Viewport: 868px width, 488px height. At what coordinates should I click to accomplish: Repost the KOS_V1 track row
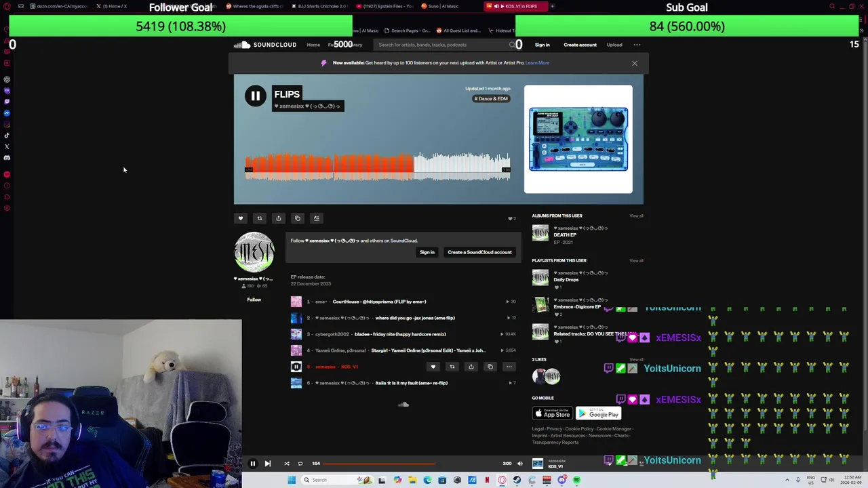click(452, 367)
